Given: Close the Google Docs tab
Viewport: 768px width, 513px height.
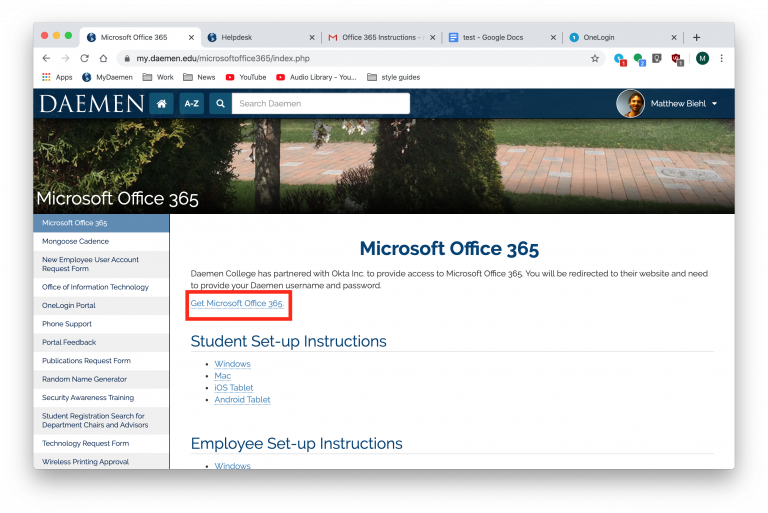Looking at the screenshot, I should (x=553, y=37).
